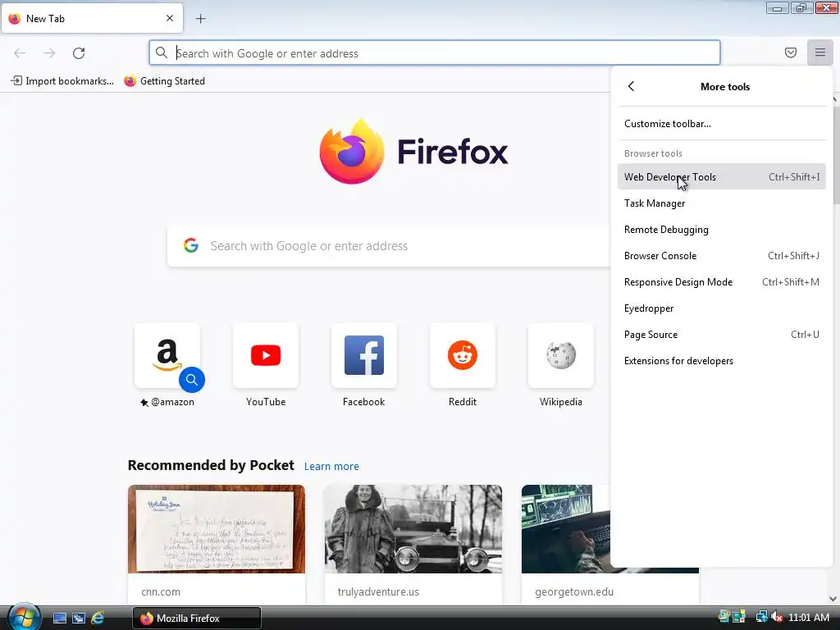Open the Reddit top site tile

[463, 356]
